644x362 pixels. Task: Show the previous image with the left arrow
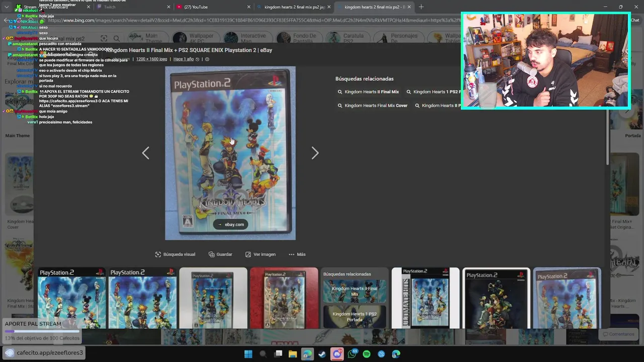pos(145,153)
